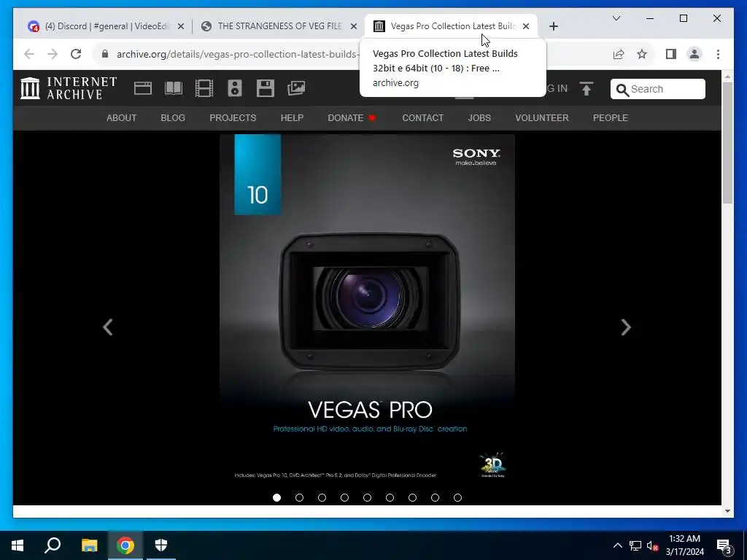Share this page using the share icon
Screen dimensions: 747x560
619,54
